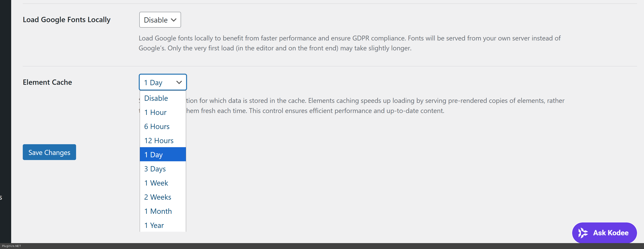Set element cache to 12 Hours
Screen dimensions: 644x249
pyautogui.click(x=159, y=141)
